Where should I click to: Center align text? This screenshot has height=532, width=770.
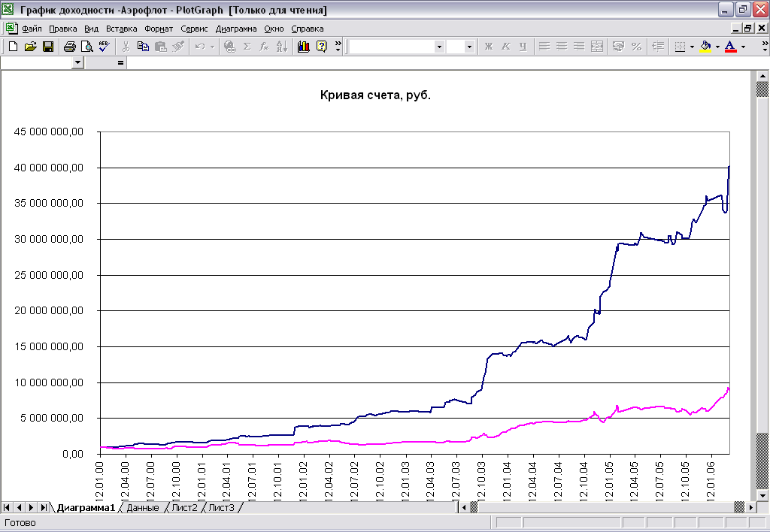pos(562,47)
